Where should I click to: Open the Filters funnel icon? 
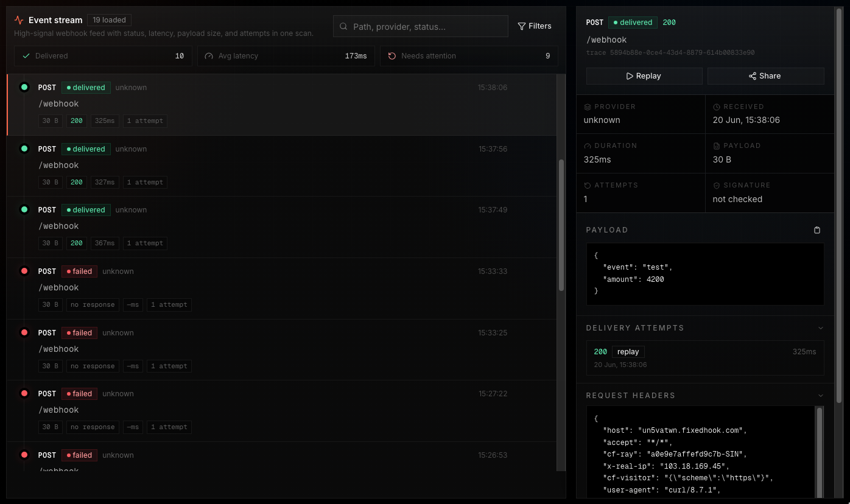coord(522,26)
